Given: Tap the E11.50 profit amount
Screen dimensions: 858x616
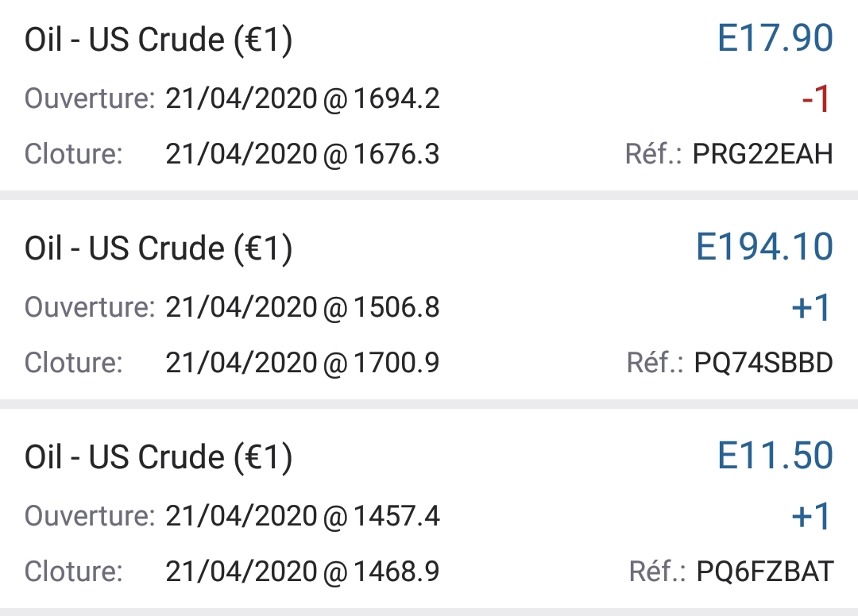Looking at the screenshot, I should [775, 456].
